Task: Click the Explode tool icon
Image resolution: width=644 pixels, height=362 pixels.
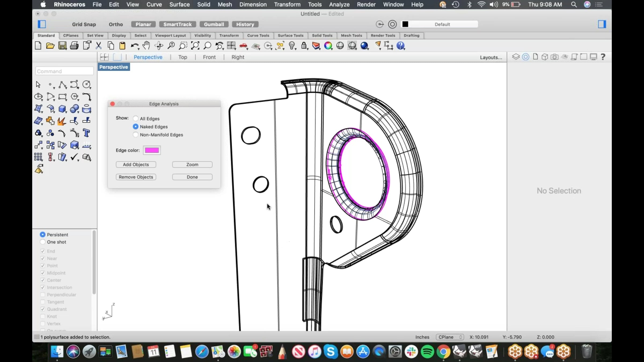Action: 62,121
